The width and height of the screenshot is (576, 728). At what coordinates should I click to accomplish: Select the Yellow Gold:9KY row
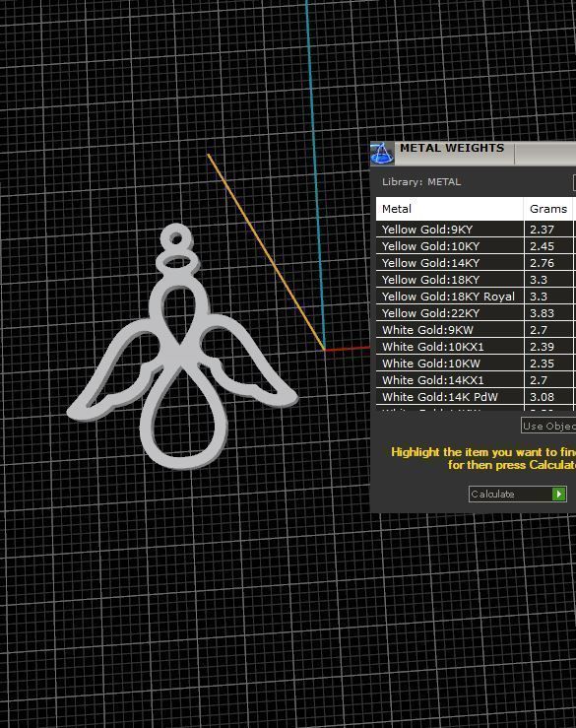tap(476, 230)
